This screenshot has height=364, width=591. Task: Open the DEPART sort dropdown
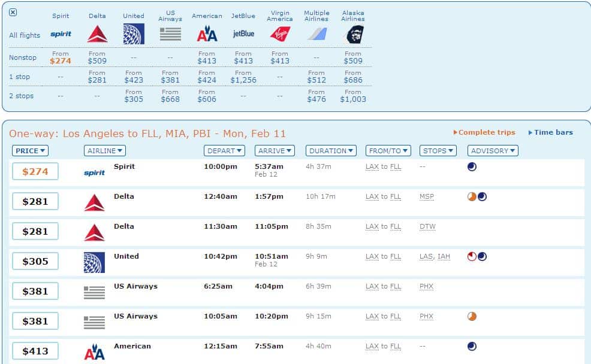click(x=224, y=150)
